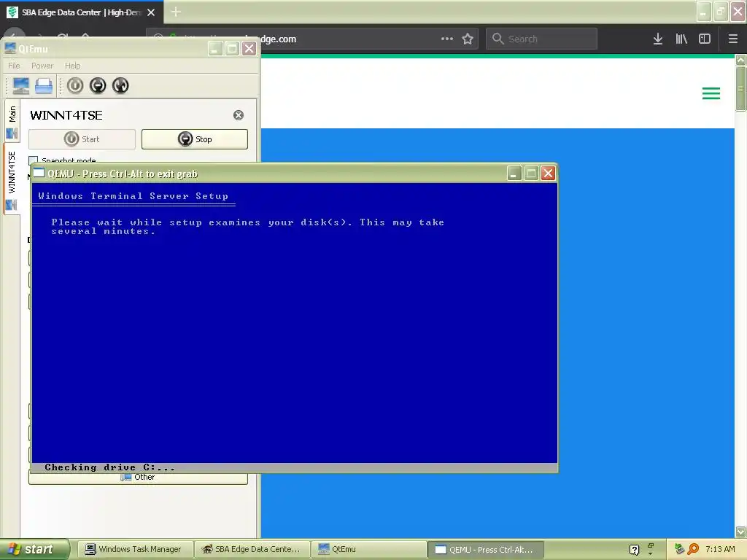
Task: Click the stop machine toolbar icon
Action: [98, 86]
